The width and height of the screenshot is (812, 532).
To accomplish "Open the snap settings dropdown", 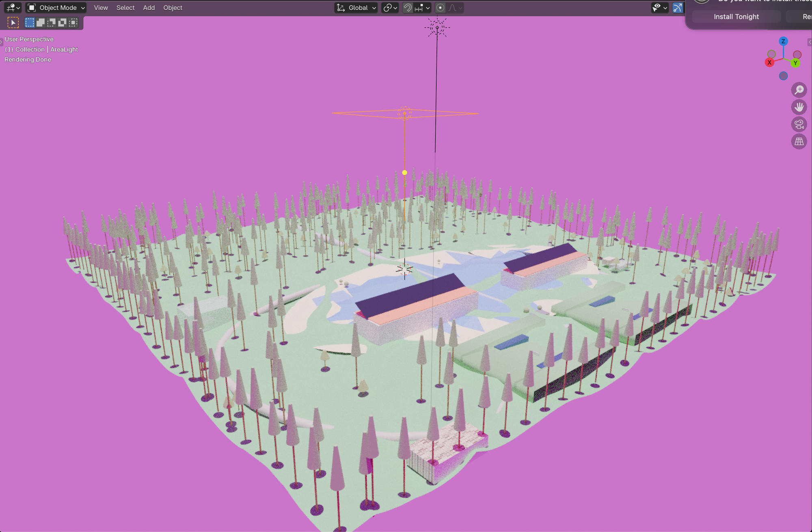I will coord(423,8).
